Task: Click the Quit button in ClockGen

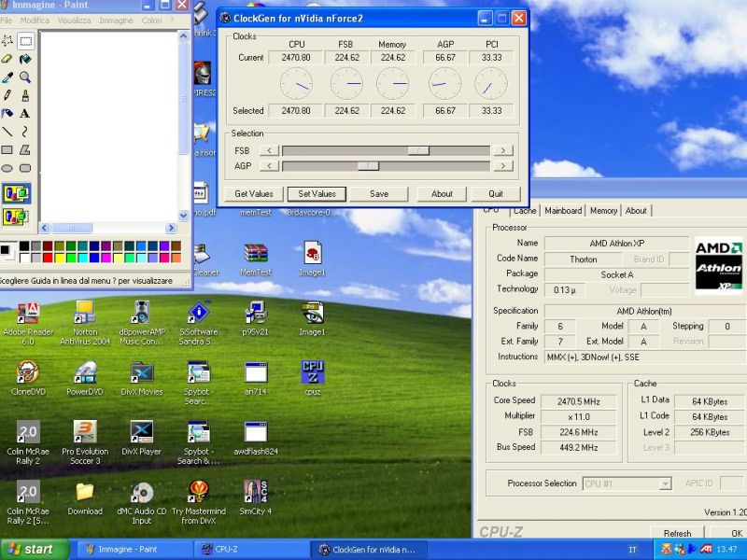Action: click(x=496, y=194)
